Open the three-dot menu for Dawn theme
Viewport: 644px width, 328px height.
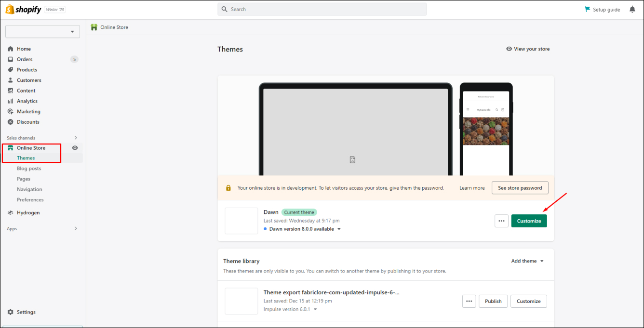(501, 221)
